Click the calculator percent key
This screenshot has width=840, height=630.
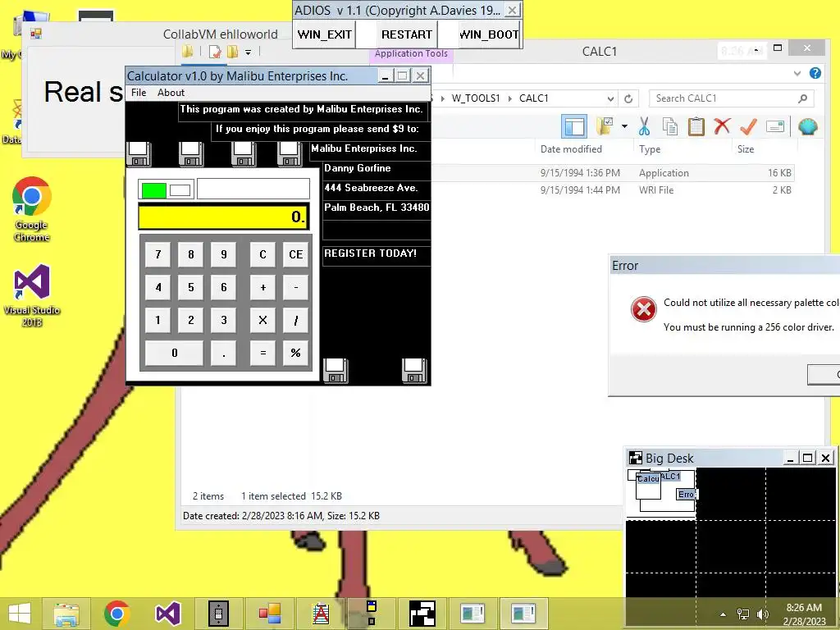295,353
